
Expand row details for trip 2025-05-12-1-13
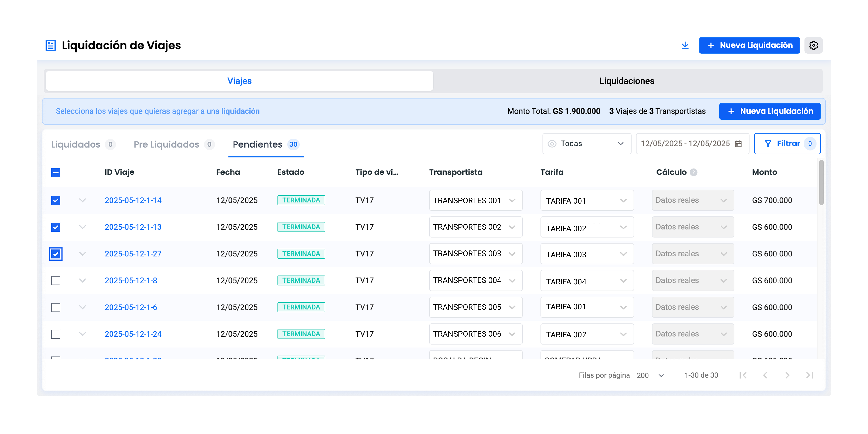click(x=83, y=227)
